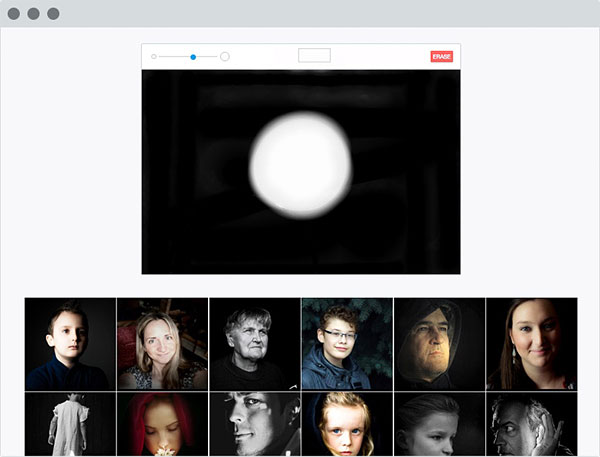Screen dimensions: 600x457
Task: Choose the elderly gray-haired person portrait
Action: (254, 343)
